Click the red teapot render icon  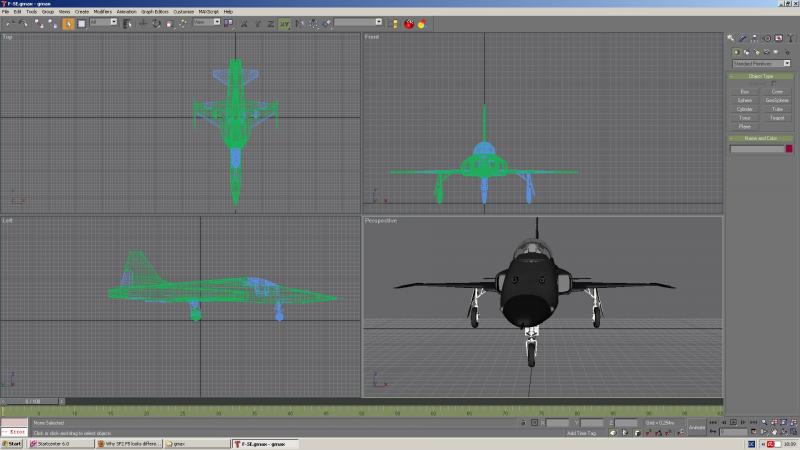coord(409,23)
